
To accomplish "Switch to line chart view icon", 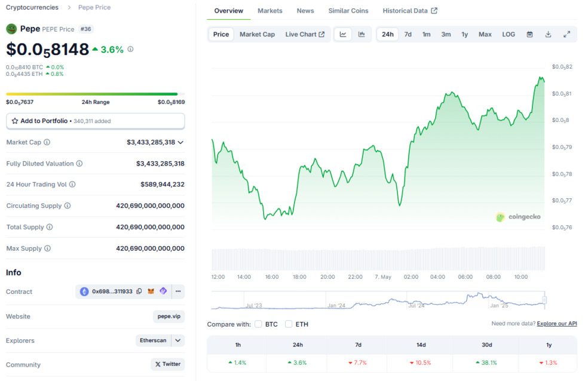I will [x=343, y=35].
